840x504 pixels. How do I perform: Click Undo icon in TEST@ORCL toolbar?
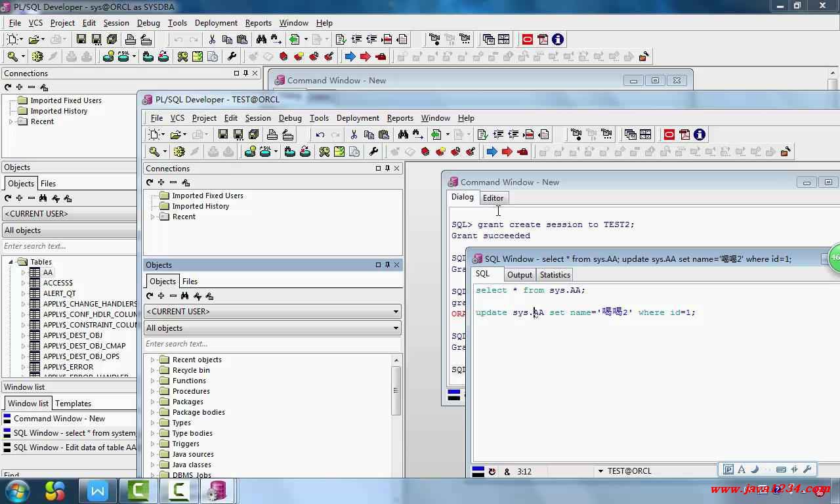[x=320, y=135]
